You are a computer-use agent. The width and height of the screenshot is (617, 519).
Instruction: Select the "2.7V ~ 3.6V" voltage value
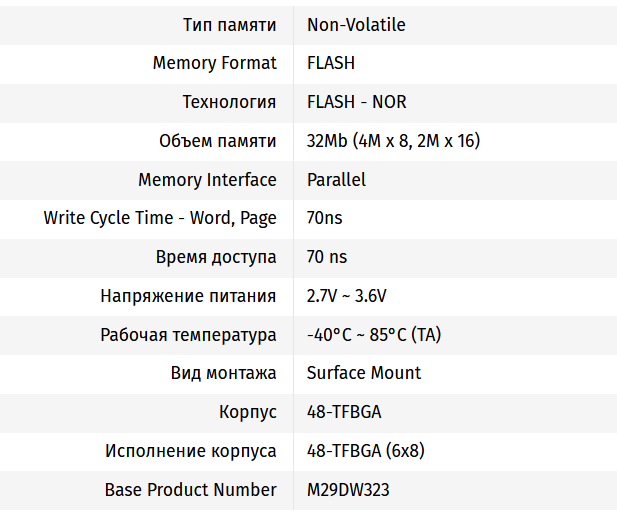(x=346, y=296)
